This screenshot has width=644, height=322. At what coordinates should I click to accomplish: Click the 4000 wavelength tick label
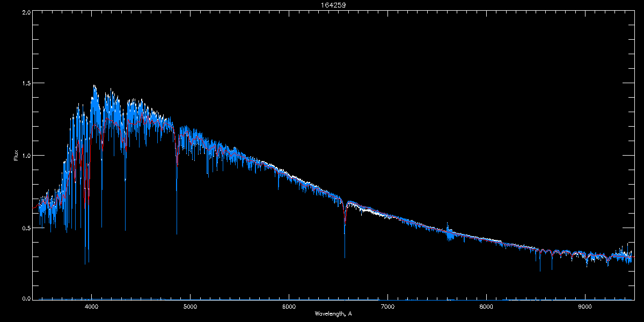(91, 307)
